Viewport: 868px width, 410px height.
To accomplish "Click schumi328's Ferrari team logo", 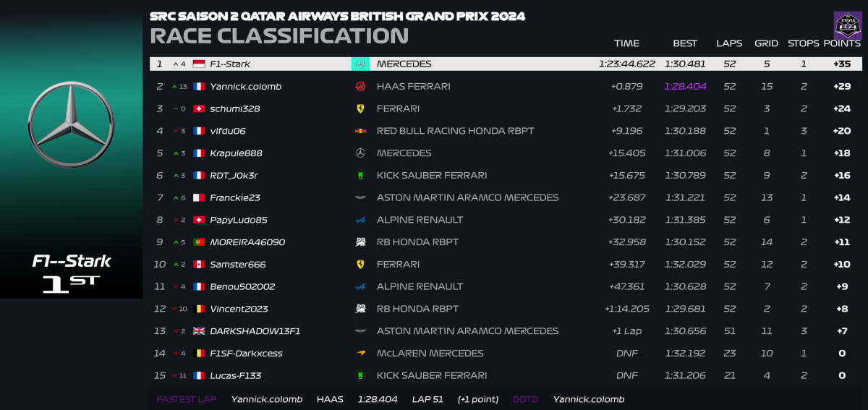I will tap(360, 108).
